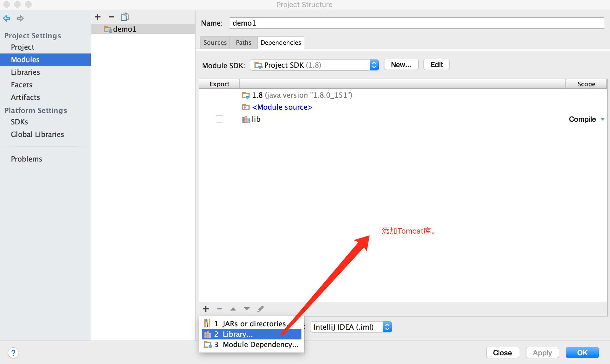Select the lib dependency row text
Image resolution: width=610 pixels, height=364 pixels.
[256, 119]
